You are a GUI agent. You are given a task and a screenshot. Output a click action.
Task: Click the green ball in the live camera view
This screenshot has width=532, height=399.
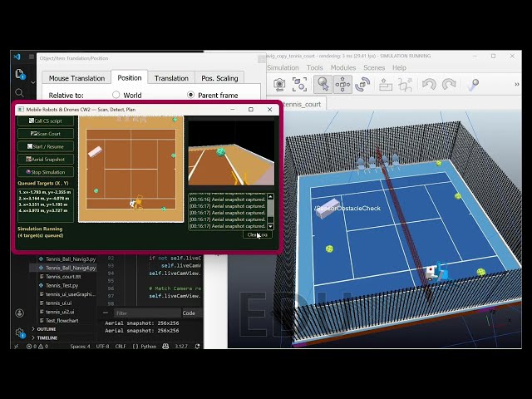(221, 152)
